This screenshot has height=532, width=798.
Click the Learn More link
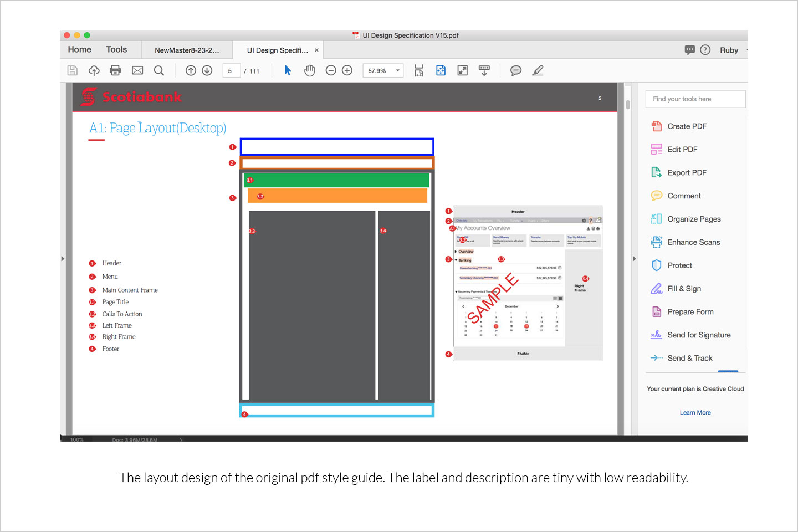pos(695,413)
